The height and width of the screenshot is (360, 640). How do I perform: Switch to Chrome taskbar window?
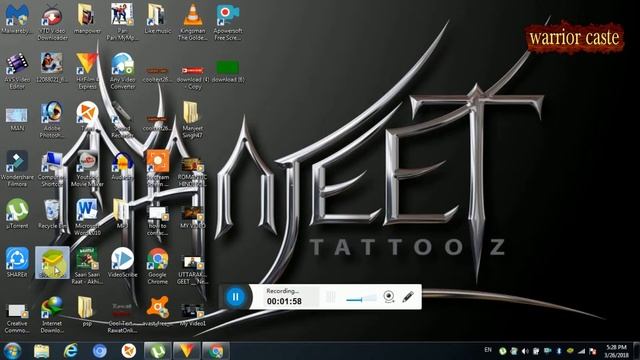pyautogui.click(x=216, y=351)
